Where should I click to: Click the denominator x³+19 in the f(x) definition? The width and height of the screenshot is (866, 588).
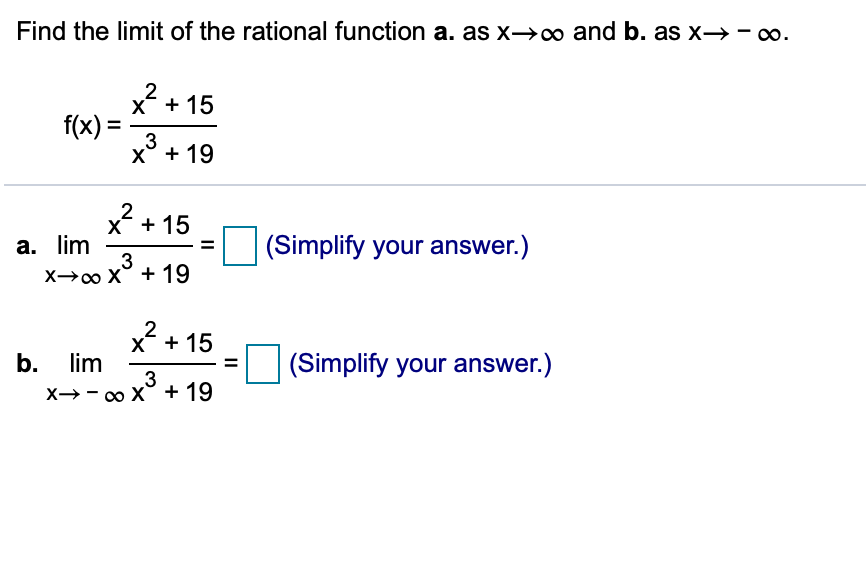[173, 152]
